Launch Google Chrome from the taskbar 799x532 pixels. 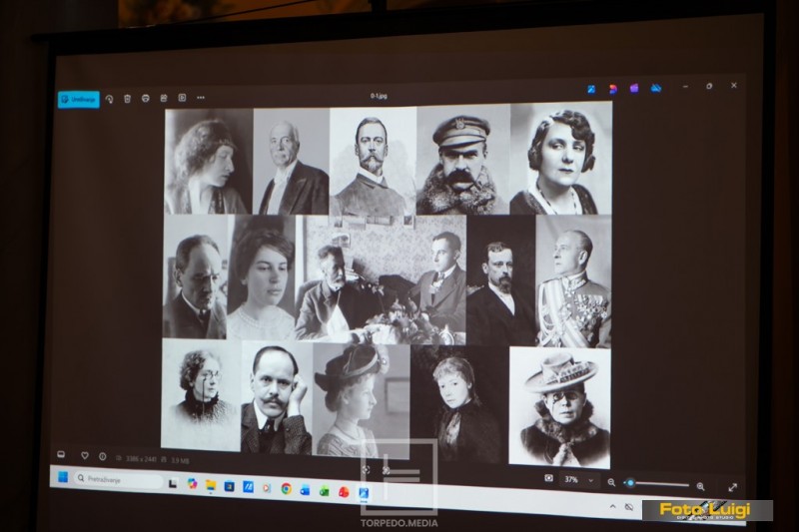[287, 489]
